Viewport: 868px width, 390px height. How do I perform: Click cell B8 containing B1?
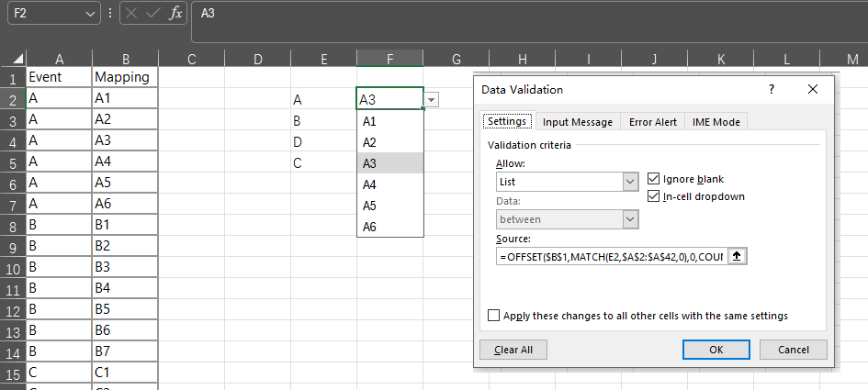pyautogui.click(x=126, y=225)
